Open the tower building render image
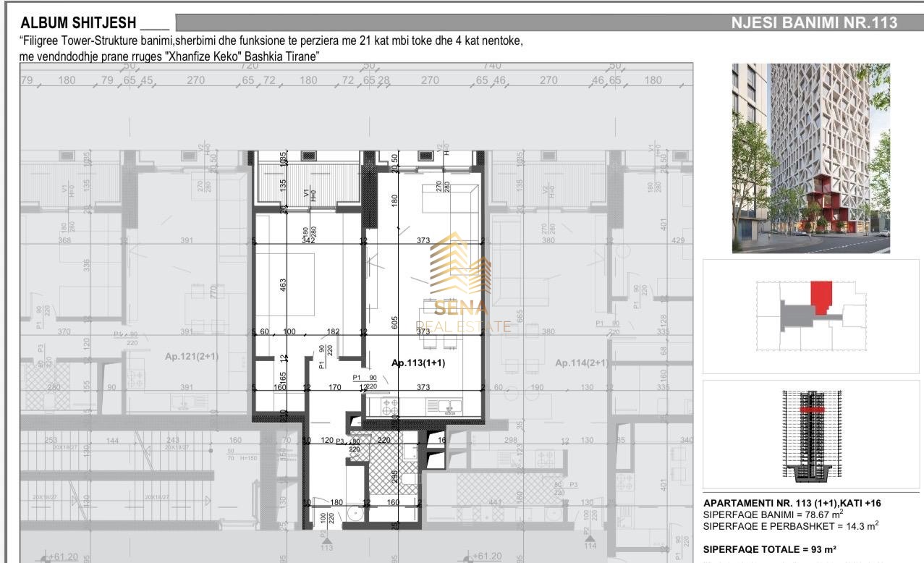 click(811, 158)
